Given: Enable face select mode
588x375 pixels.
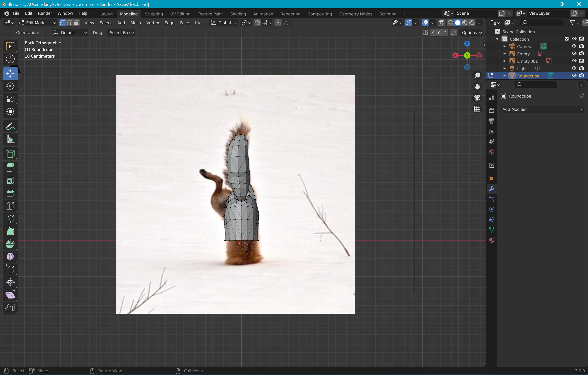Looking at the screenshot, I should tap(77, 23).
